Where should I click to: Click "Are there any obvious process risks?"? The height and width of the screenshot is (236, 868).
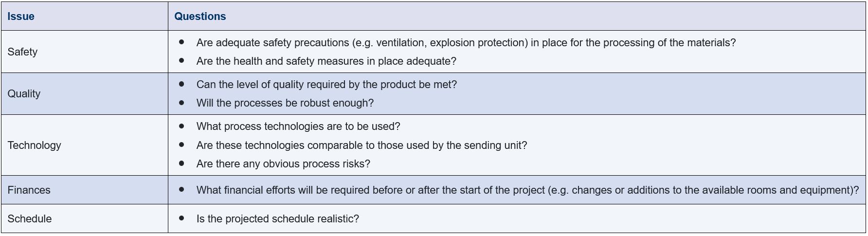283,164
